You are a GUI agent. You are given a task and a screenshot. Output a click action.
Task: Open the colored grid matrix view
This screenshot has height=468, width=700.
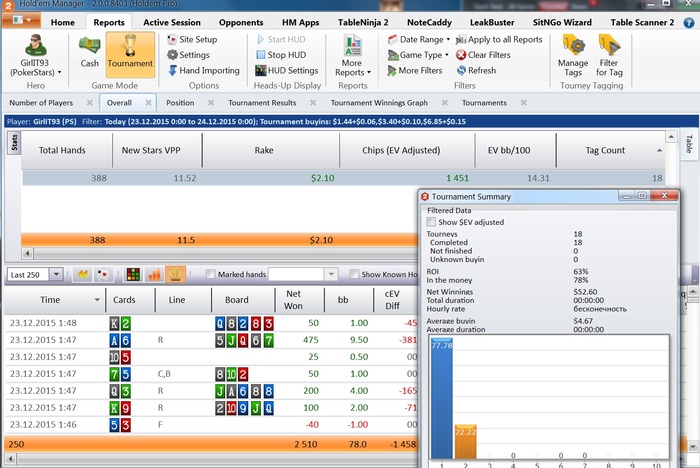133,275
